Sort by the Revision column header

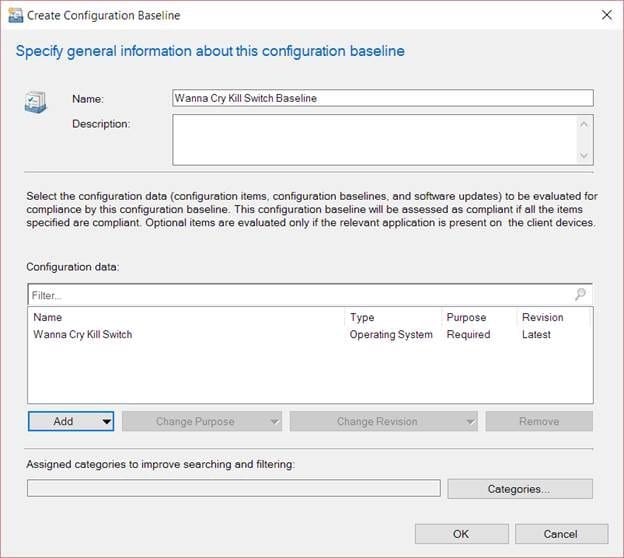point(553,317)
